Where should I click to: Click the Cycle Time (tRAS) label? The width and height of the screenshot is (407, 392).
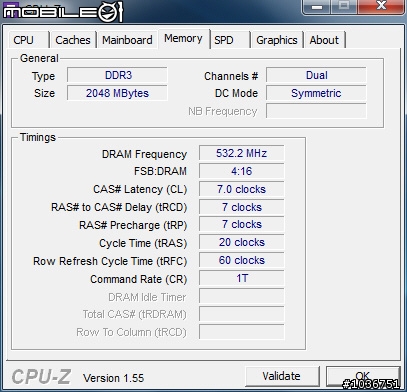143,243
